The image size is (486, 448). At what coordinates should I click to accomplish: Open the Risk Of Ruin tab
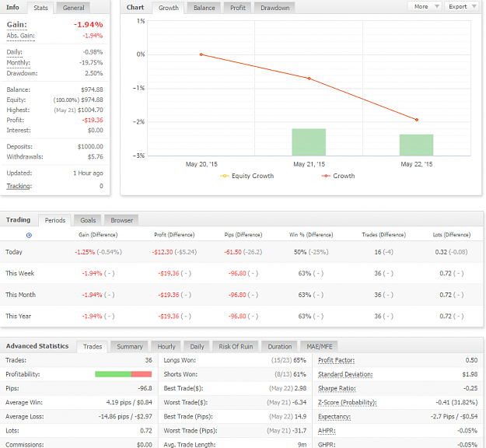236,346
